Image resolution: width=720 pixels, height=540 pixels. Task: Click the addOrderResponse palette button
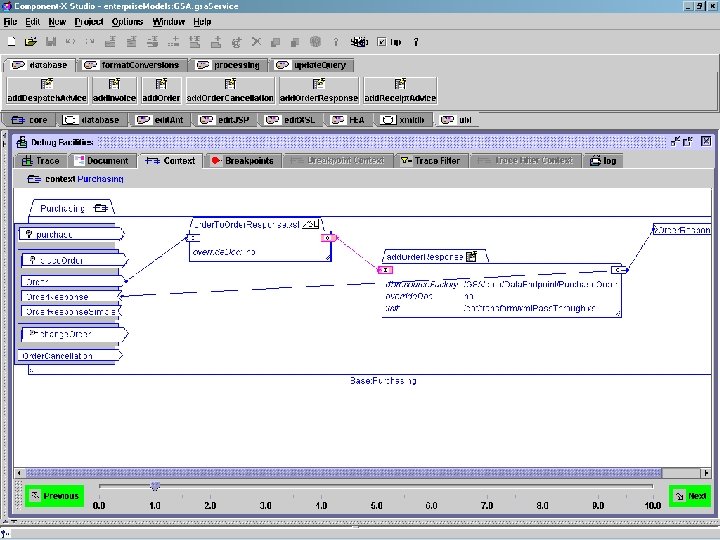click(x=319, y=90)
